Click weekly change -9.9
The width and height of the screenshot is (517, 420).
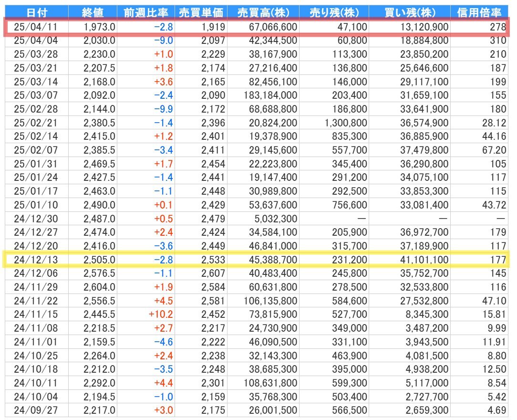[x=164, y=109]
